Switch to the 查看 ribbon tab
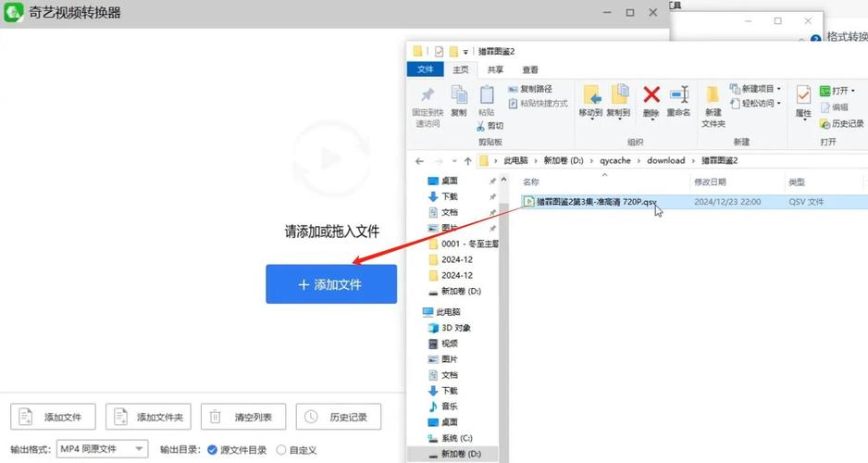This screenshot has width=868, height=463. (530, 69)
